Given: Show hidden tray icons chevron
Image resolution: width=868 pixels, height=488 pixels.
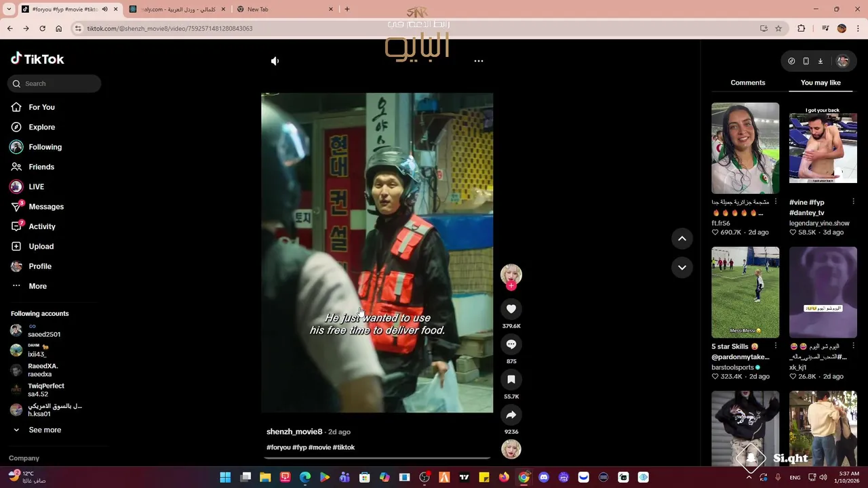Looking at the screenshot, I should point(749,477).
